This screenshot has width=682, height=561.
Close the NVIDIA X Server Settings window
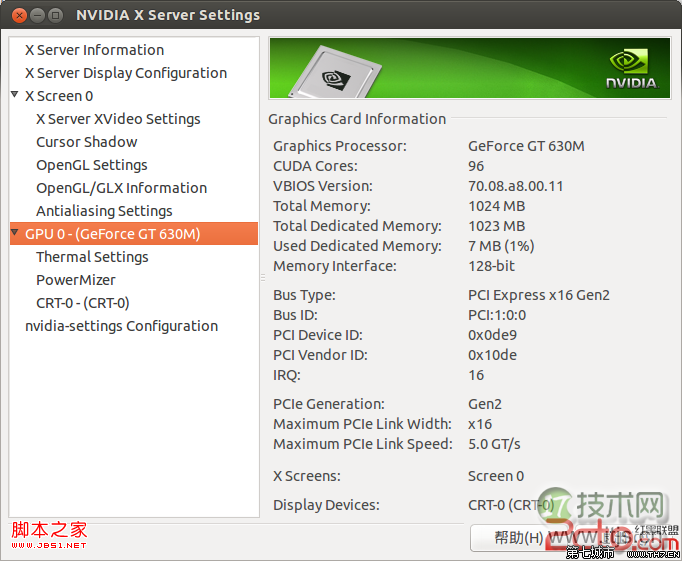pos(19,15)
